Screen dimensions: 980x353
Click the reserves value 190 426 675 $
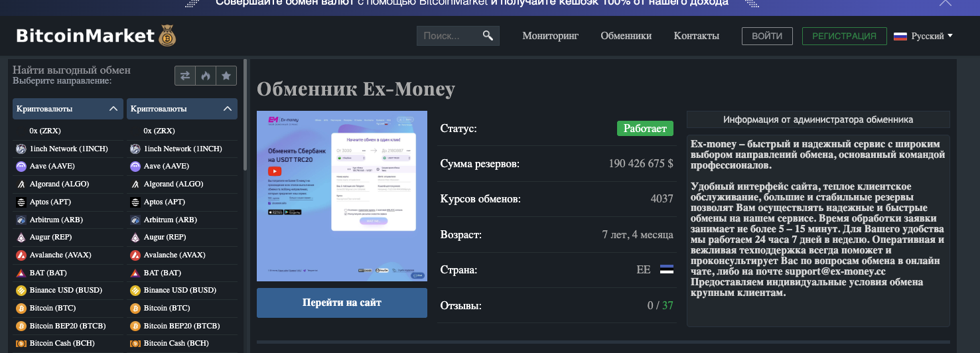(641, 164)
